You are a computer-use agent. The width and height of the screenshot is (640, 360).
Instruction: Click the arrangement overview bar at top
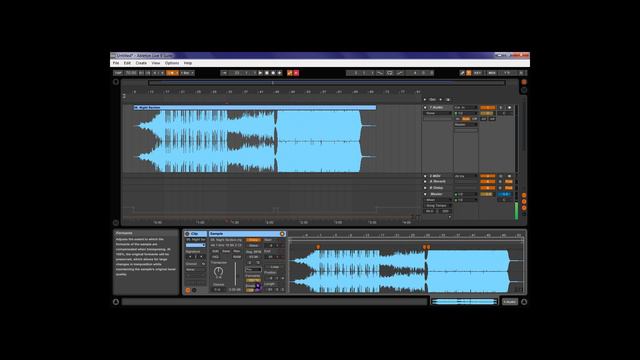pyautogui.click(x=327, y=83)
